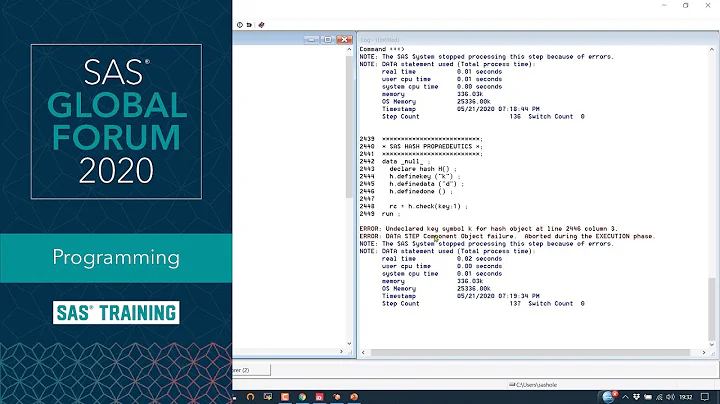Minimize the main SAS application window
Image resolution: width=720 pixels, height=404 pixels.
coord(664,5)
